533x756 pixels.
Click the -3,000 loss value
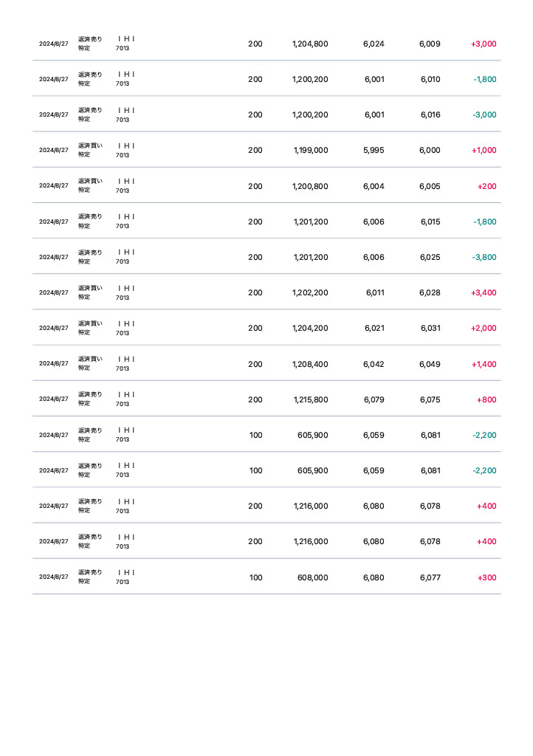484,114
